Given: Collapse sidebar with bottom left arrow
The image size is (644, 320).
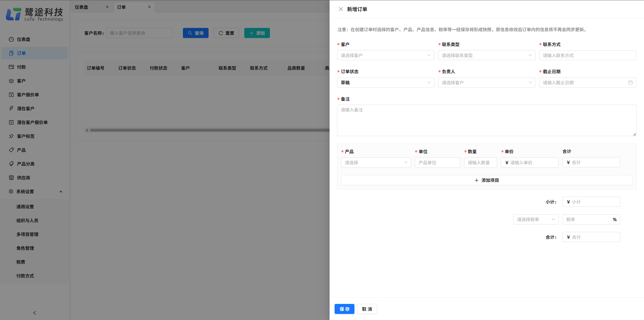Looking at the screenshot, I should point(34,313).
